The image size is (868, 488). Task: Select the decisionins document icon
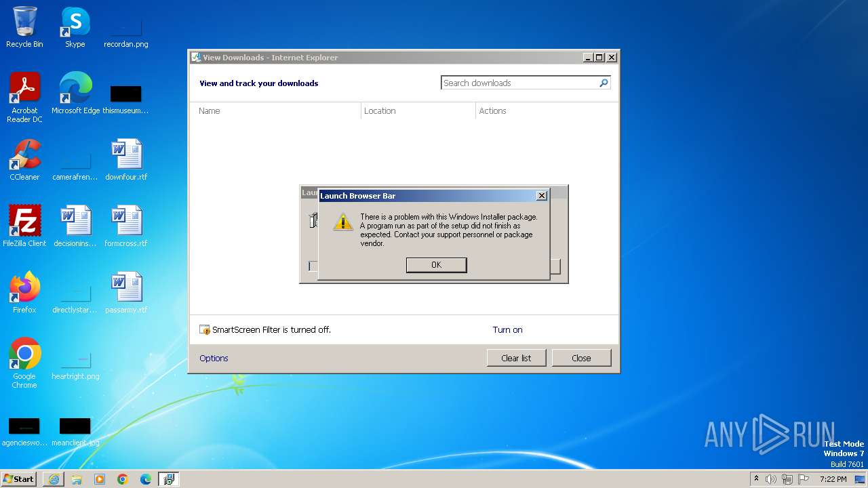75,226
